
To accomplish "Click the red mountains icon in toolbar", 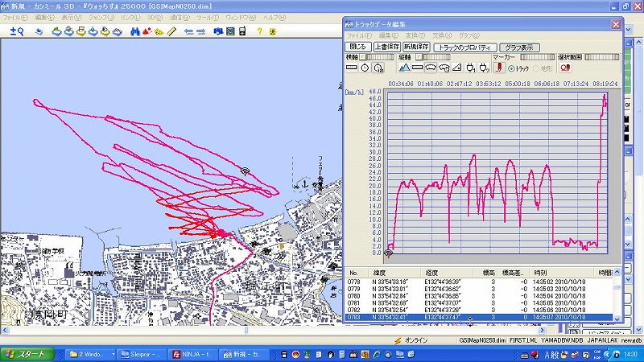I will [147, 31].
